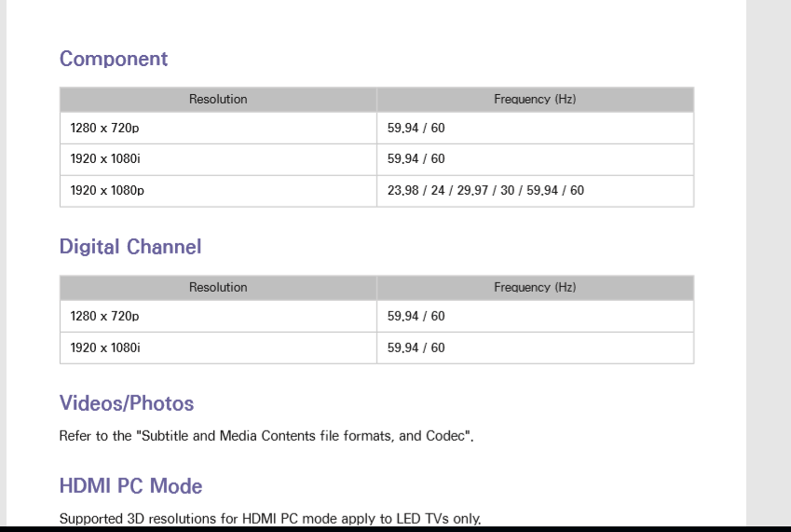Select the 1920 x 1080p resolution cell
Viewport: 791px width, 532px height.
coord(107,191)
